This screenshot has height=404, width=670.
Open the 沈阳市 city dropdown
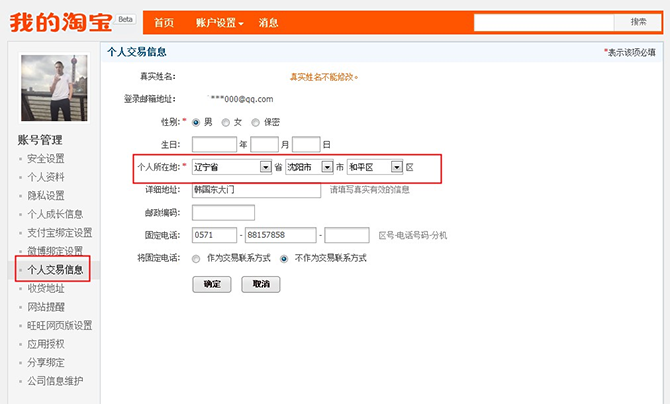[309, 167]
